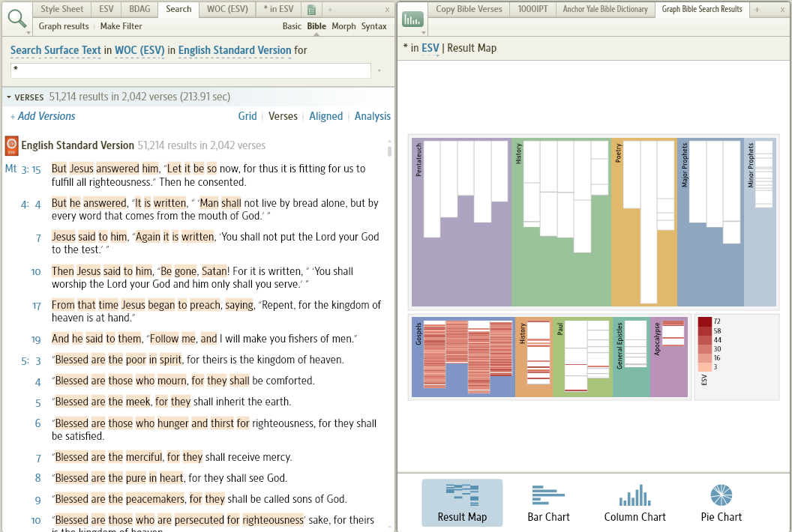
Task: Click the Mt 3:15 verse reference
Action: pos(22,169)
